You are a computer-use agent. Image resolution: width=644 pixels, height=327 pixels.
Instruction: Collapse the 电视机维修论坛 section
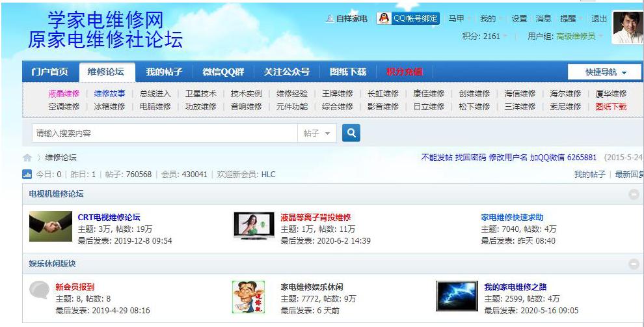point(634,194)
